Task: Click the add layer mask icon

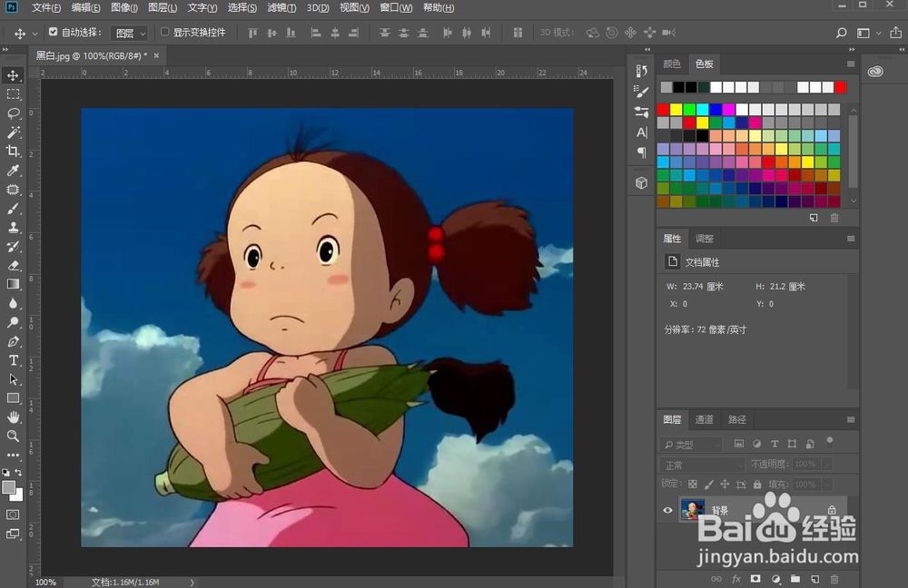Action: click(755, 579)
